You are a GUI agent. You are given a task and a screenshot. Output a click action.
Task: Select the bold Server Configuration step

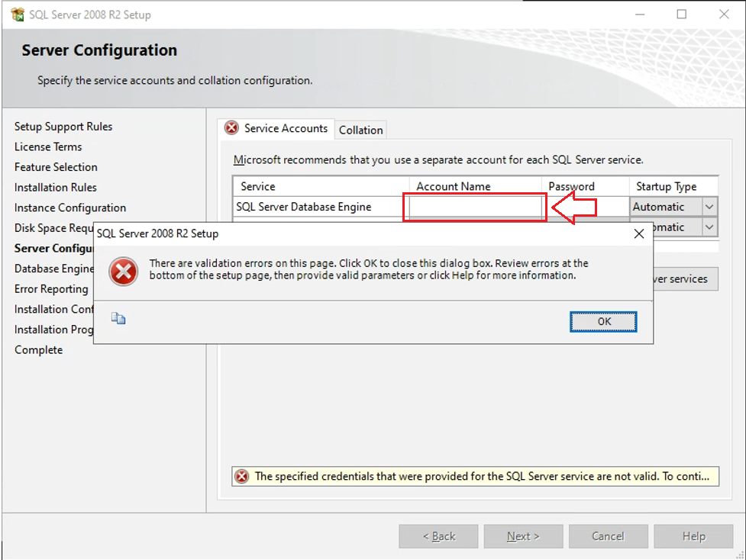(53, 248)
